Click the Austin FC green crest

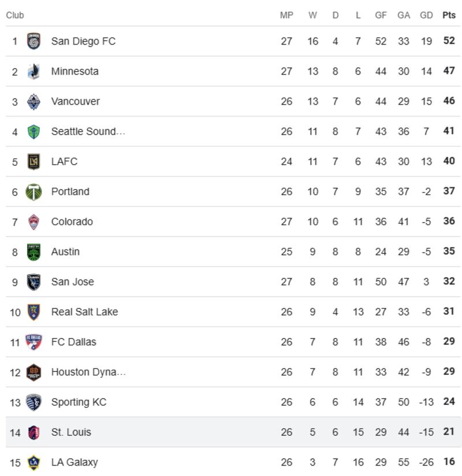pyautogui.click(x=34, y=252)
